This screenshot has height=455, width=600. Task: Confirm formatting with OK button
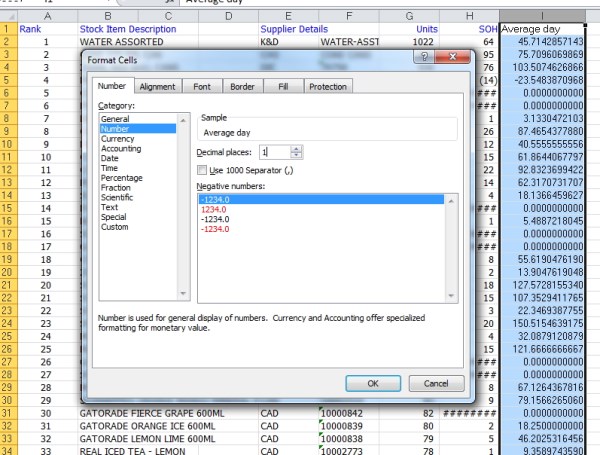coord(373,383)
